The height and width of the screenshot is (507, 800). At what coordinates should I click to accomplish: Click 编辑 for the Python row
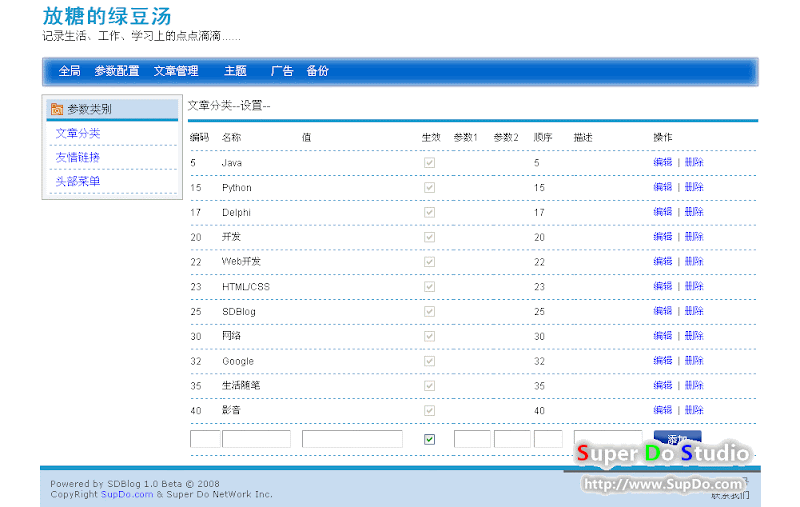point(663,187)
